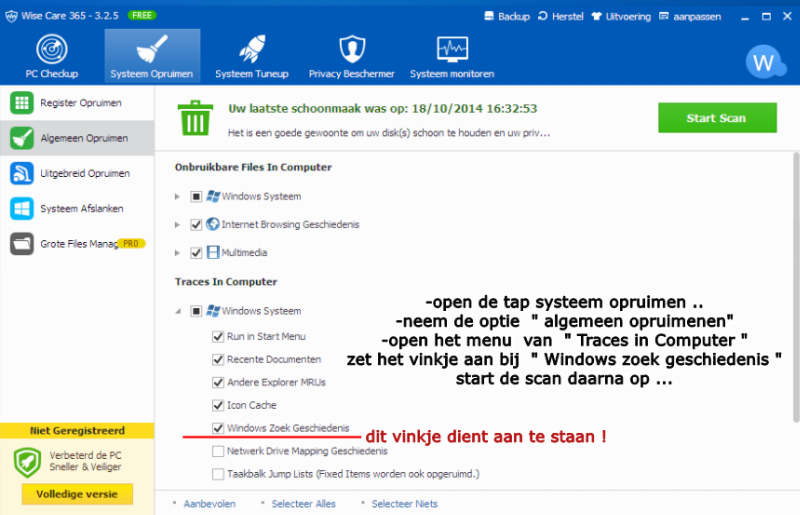The height and width of the screenshot is (515, 800).
Task: Click the Niet Geregistreerd banner
Action: click(x=77, y=431)
